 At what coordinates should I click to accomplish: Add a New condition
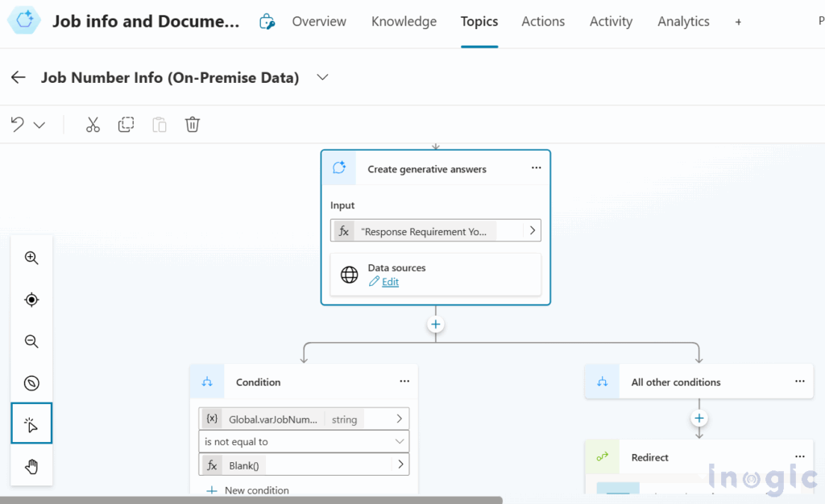click(248, 490)
